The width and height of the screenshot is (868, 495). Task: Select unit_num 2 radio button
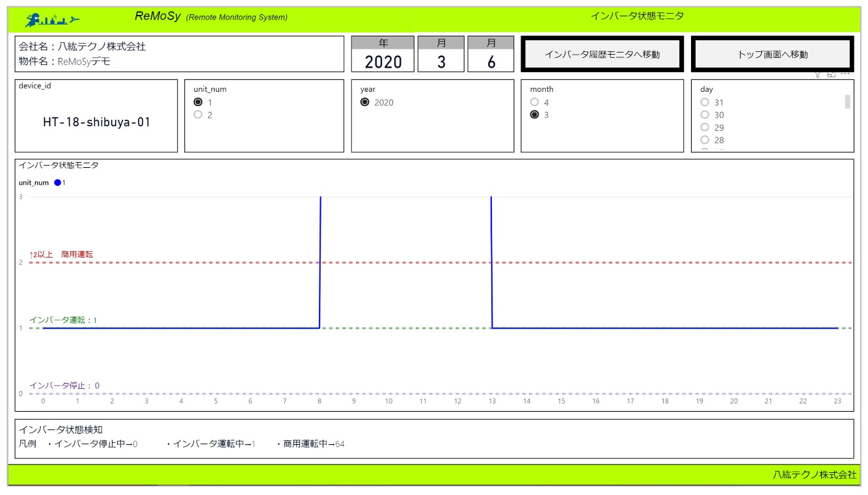click(x=198, y=114)
